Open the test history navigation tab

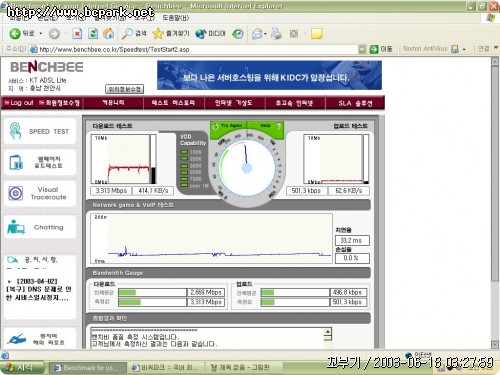tap(173, 103)
